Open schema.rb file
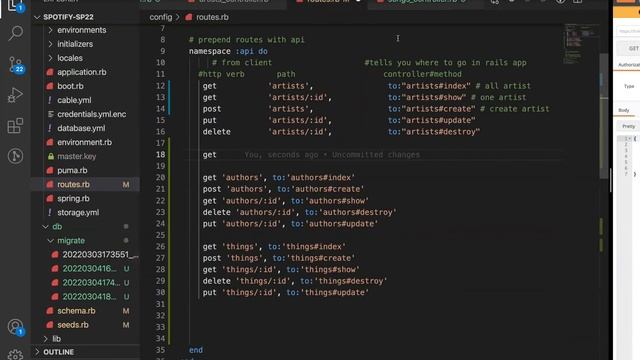Screen dimensions: 640x360 pos(76,311)
